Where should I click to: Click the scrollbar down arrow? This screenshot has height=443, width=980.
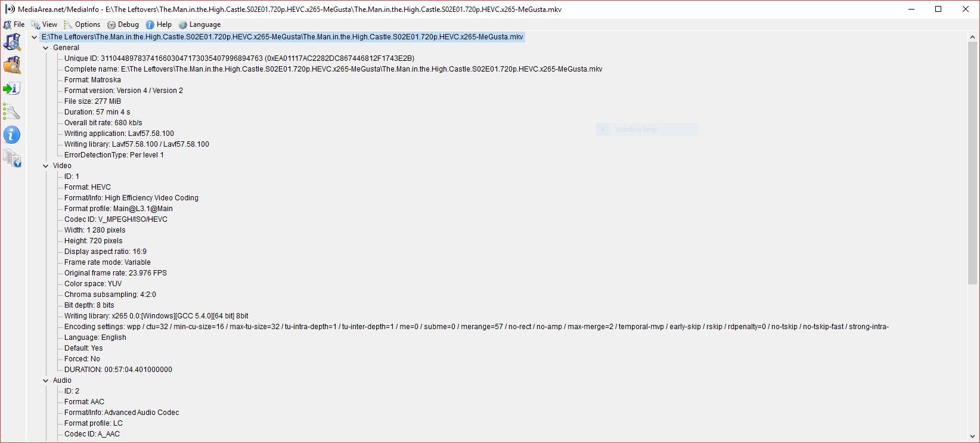coord(973,437)
